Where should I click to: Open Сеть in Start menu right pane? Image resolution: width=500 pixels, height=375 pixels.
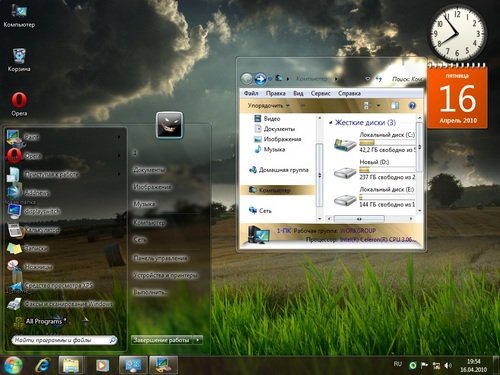[139, 240]
